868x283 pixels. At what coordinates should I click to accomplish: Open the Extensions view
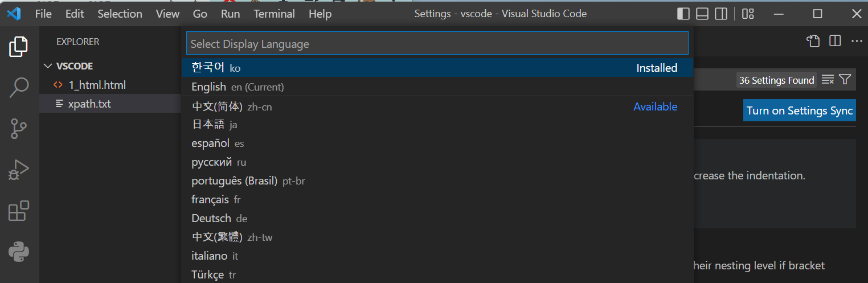[x=19, y=211]
